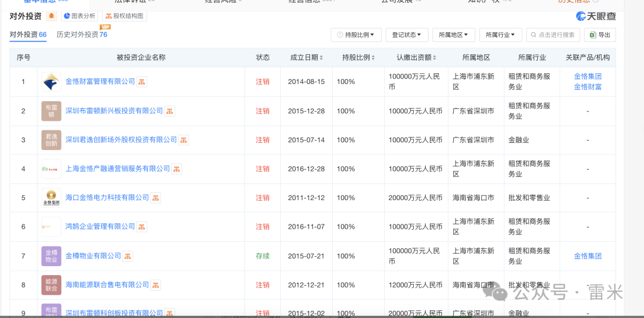Click the 布雷顿 logo in row 2
Screen dimensions: 644x318
[51, 111]
